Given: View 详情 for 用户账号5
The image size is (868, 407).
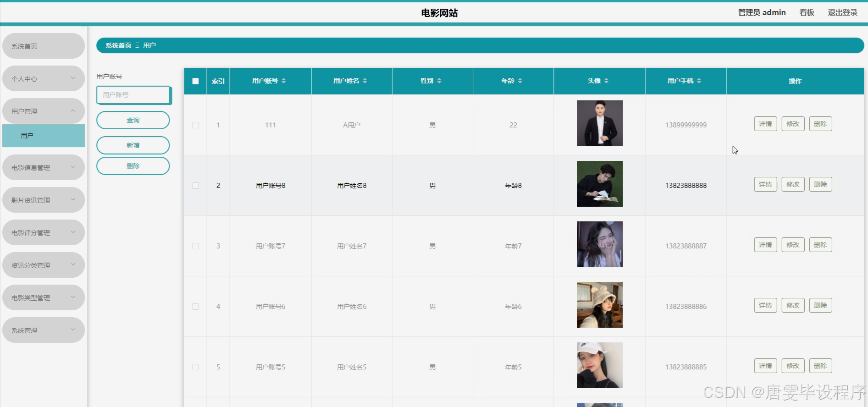Looking at the screenshot, I should (765, 366).
